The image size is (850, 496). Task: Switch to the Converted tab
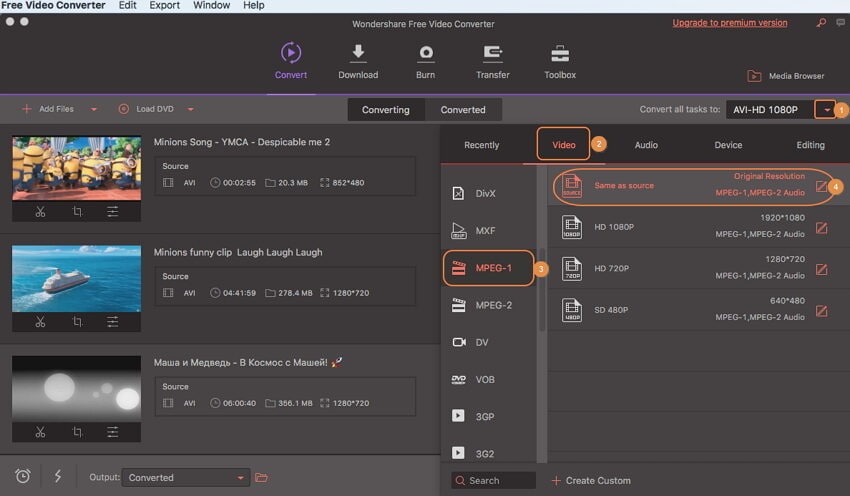(463, 109)
